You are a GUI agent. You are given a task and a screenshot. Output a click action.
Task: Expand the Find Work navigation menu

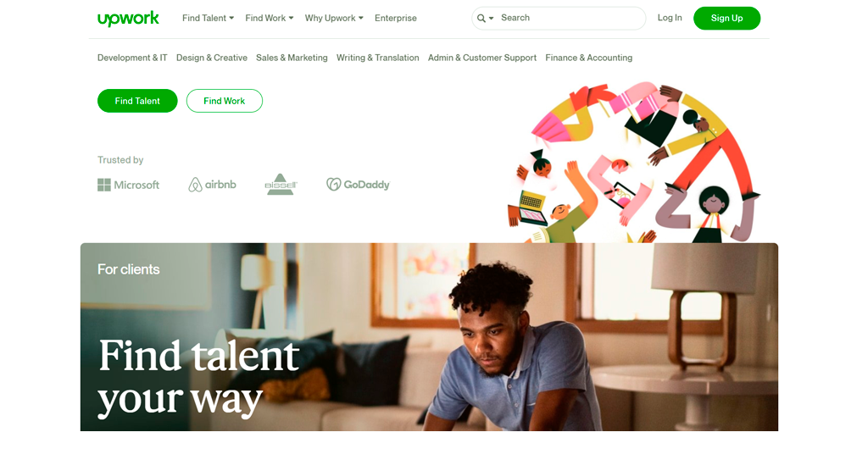click(270, 19)
